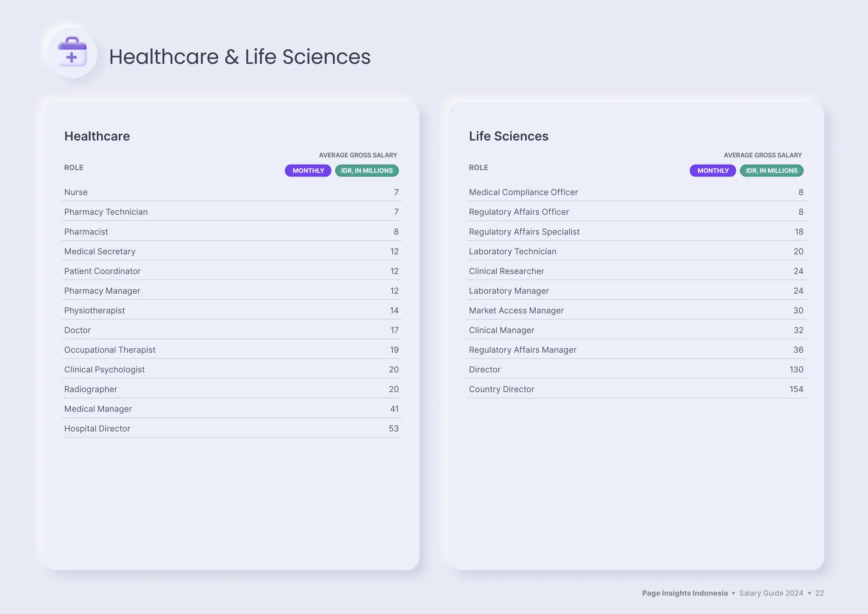Select the Pharmacist role entry
The image size is (868, 614).
86,232
